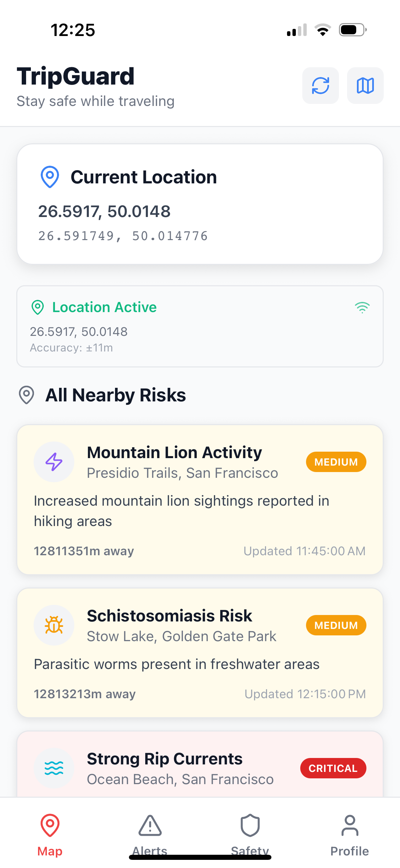Tap the green Location Active pin icon

pos(38,307)
